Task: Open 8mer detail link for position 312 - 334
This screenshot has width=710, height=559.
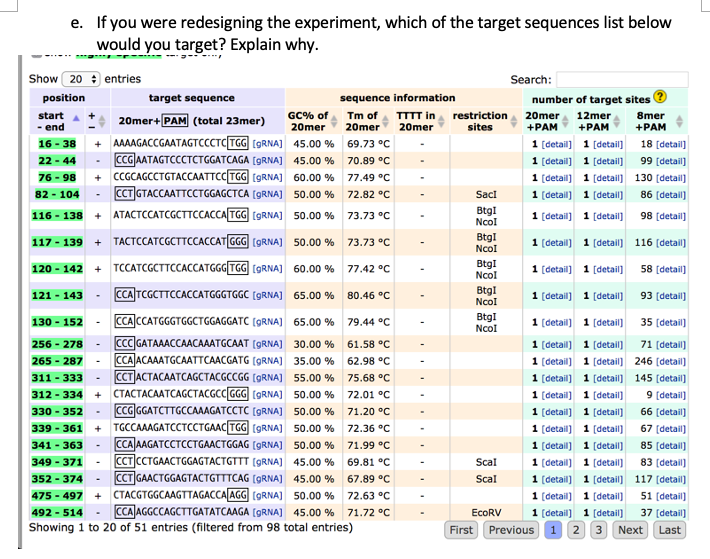Action: tap(671, 395)
